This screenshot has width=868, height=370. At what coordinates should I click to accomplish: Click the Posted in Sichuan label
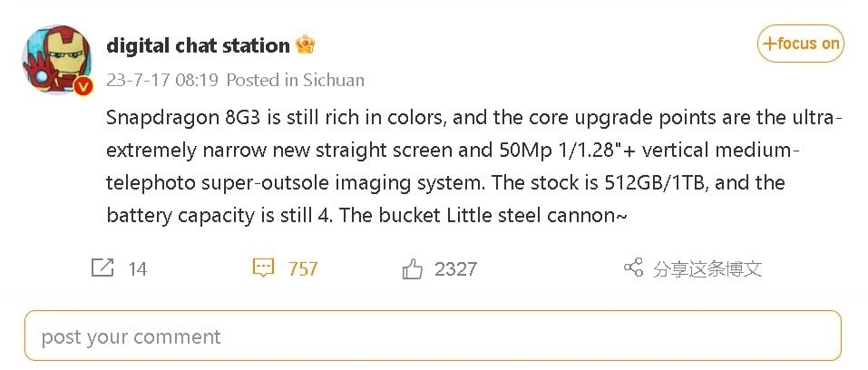296,81
